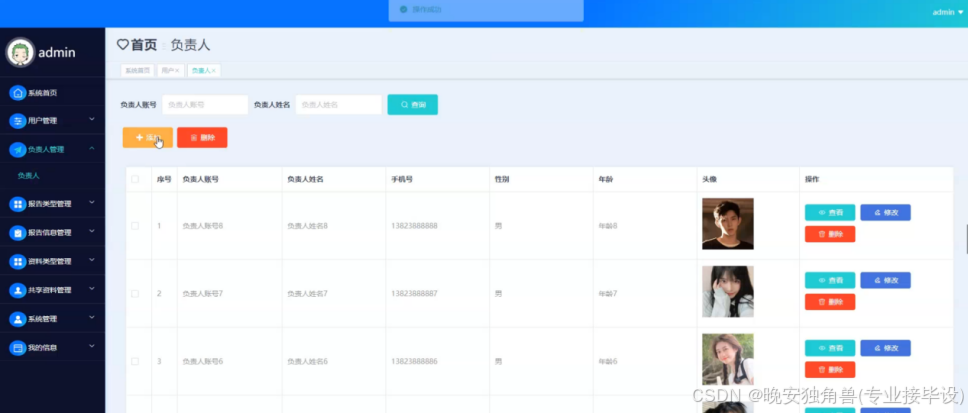Click the 资料类型管理 grid icon
The image size is (968, 413).
coord(18,261)
